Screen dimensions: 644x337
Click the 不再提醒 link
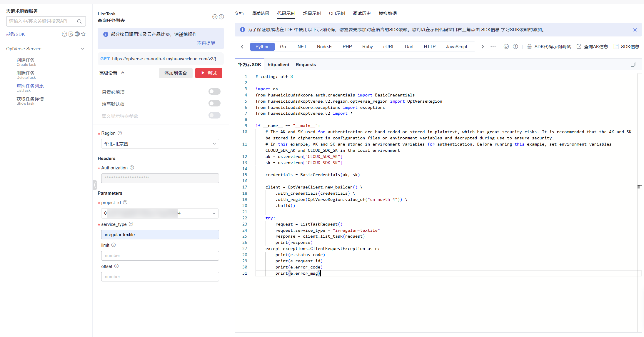click(206, 43)
